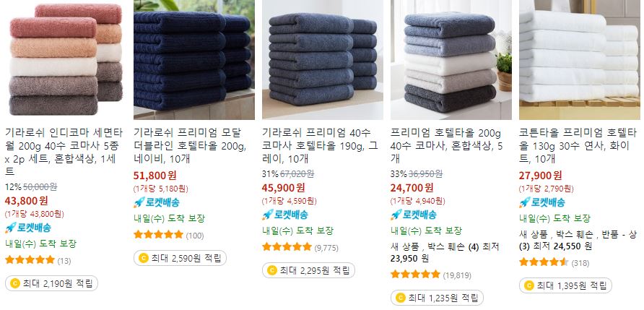Click rocket delivery badge below 24,700원 price
Viewport: 644px width, 310px height.
tap(413, 215)
